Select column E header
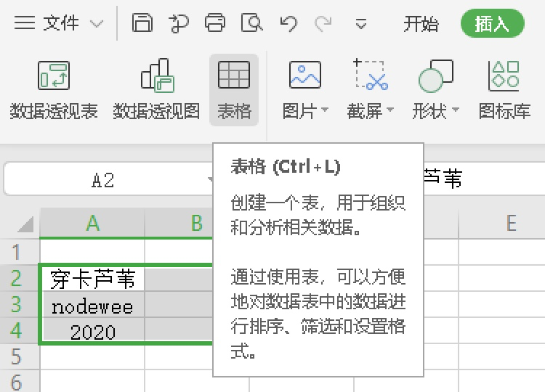This screenshot has height=392, width=545. click(x=511, y=224)
